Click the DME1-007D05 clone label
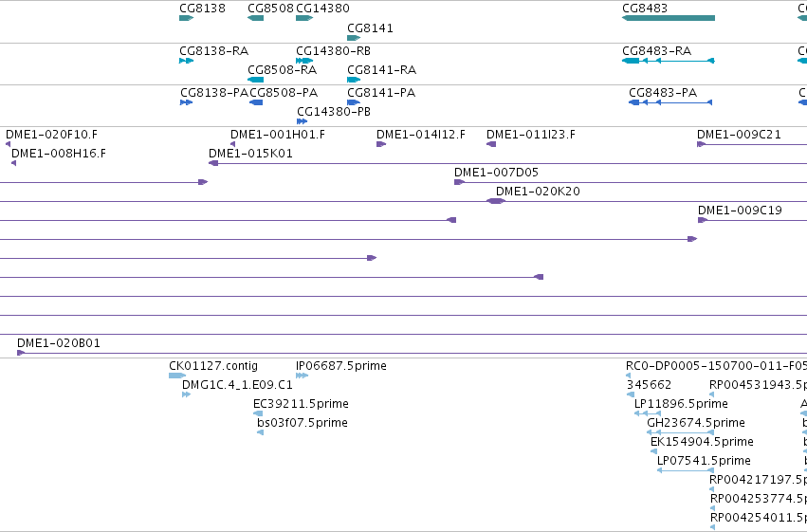This screenshot has height=532, width=807. coord(496,173)
